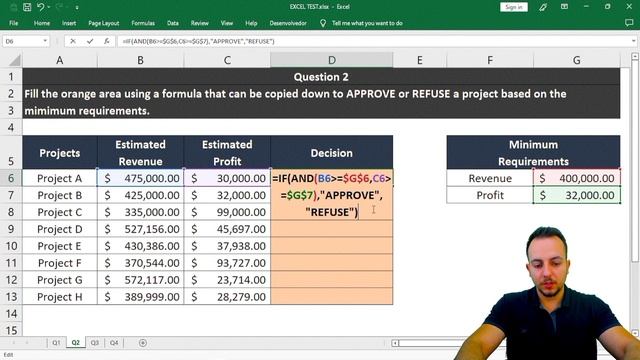Click Project C profit 99,000.00 cell
The image size is (640, 360).
pyautogui.click(x=227, y=212)
